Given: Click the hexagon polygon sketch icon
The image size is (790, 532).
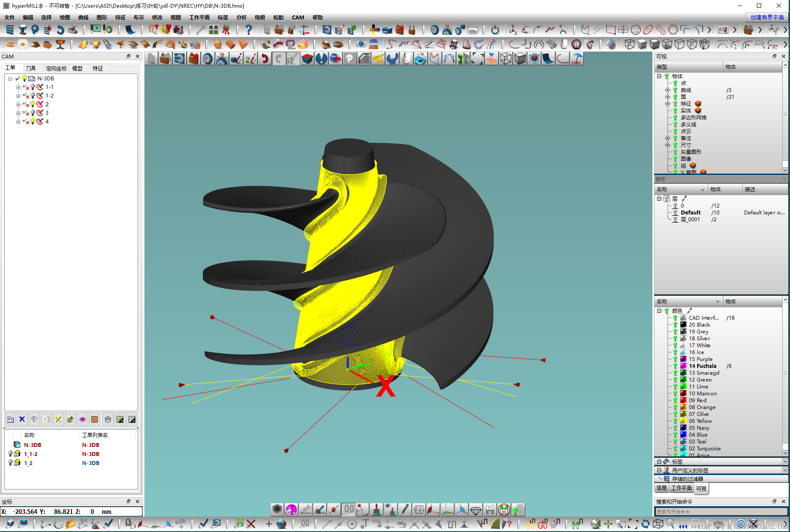Looking at the screenshot, I should pos(673,30).
